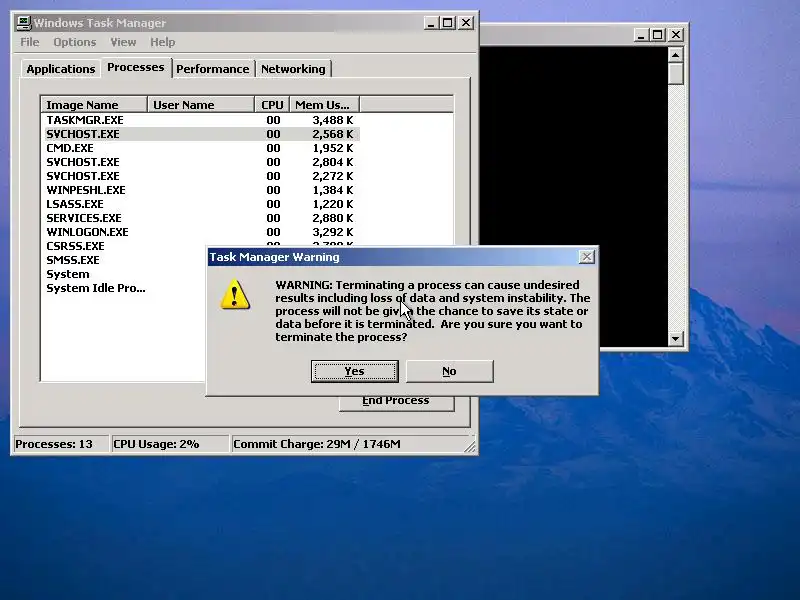
Task: Sort by the CPU column header
Action: (x=272, y=105)
